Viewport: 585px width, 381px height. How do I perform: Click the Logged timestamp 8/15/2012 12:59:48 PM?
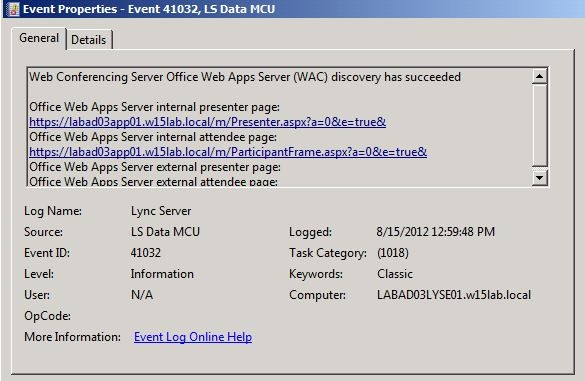point(435,232)
